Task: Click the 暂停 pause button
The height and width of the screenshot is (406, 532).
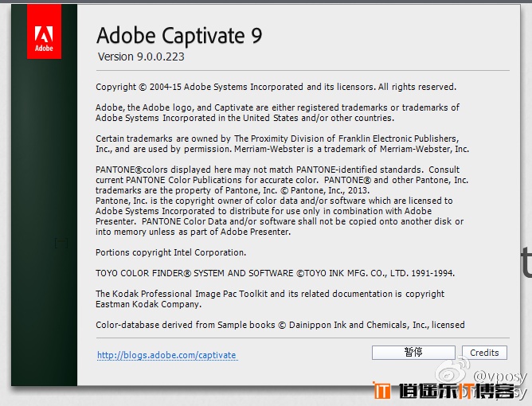Action: click(x=413, y=353)
